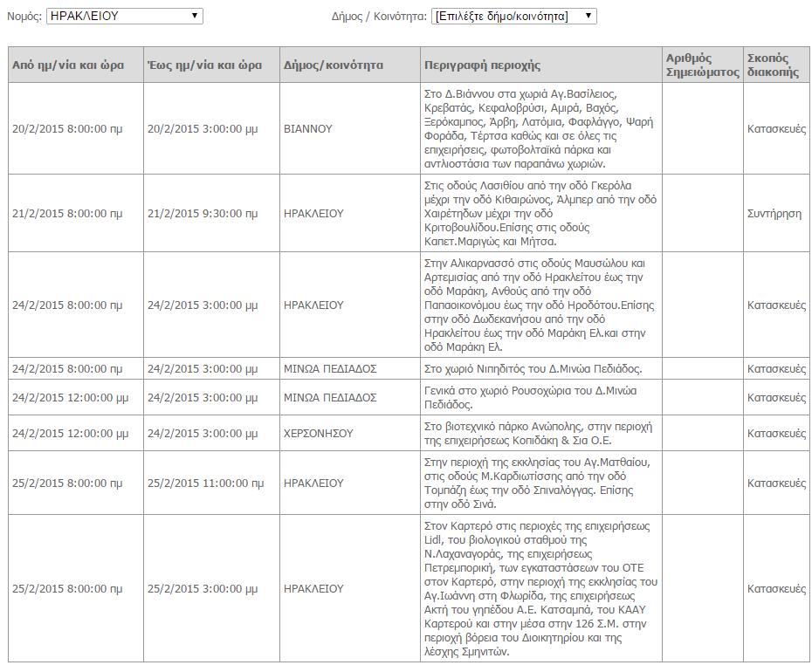Viewport: 812px width, 665px height.
Task: Select the 21/2/2015 9:30:00 πμ end time
Action: pos(203,214)
